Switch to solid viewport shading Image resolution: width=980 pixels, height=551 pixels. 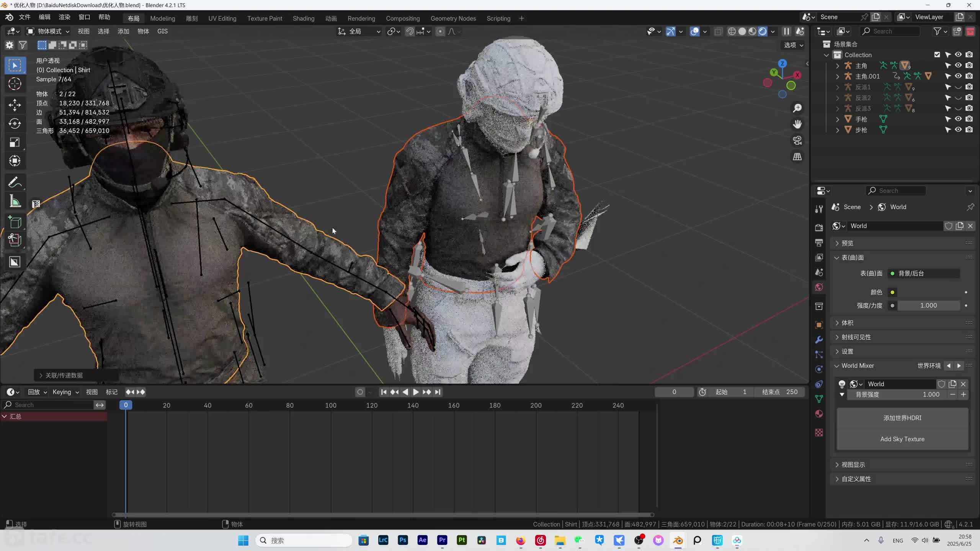[742, 31]
